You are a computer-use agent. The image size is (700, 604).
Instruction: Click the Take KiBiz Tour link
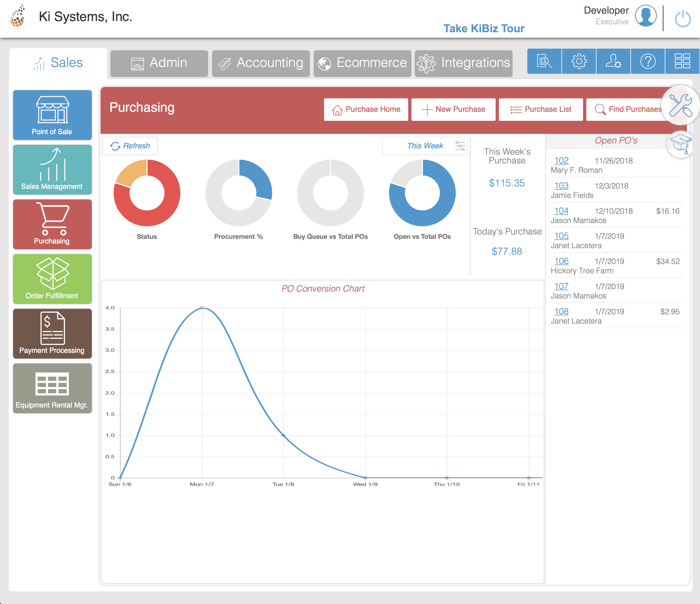(484, 28)
